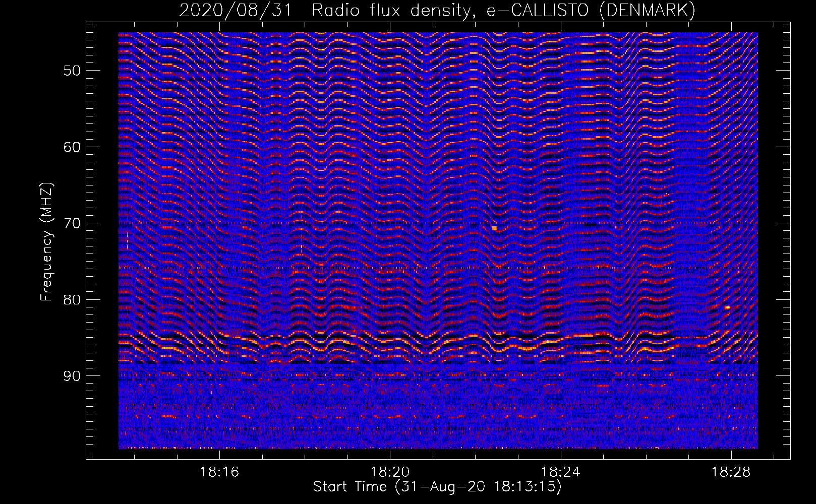This screenshot has width=816, height=504.
Task: Click the 50 frequency tick label
Action: coord(72,71)
